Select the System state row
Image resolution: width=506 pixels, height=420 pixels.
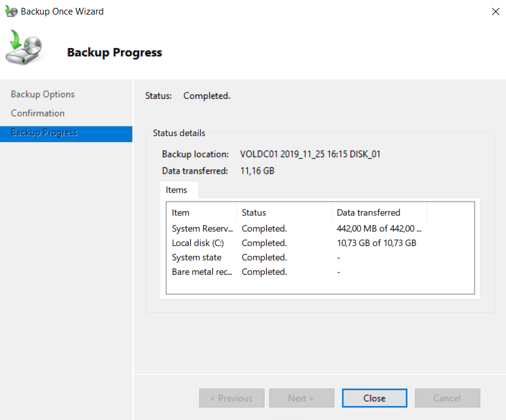197,258
